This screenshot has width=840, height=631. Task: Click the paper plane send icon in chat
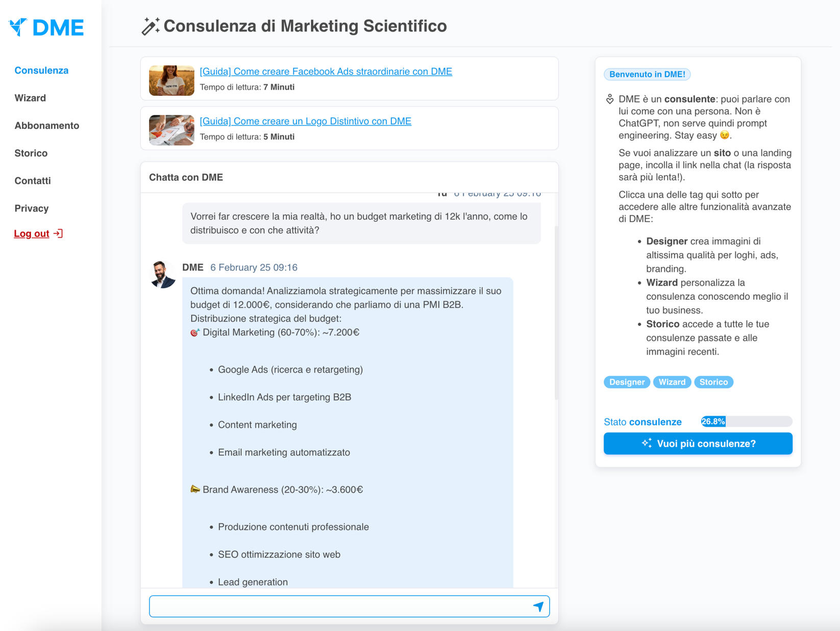(x=538, y=607)
